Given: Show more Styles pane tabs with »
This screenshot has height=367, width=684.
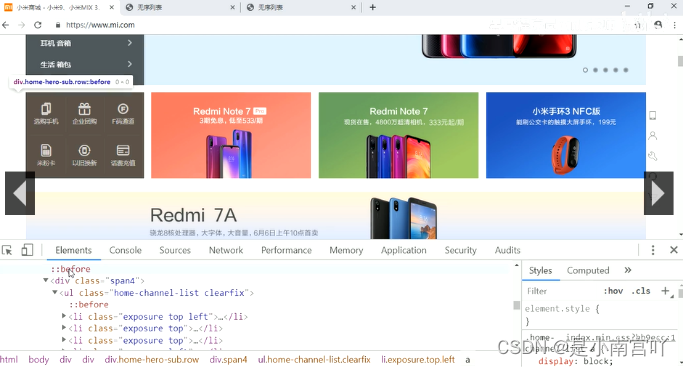Looking at the screenshot, I should coord(628,270).
